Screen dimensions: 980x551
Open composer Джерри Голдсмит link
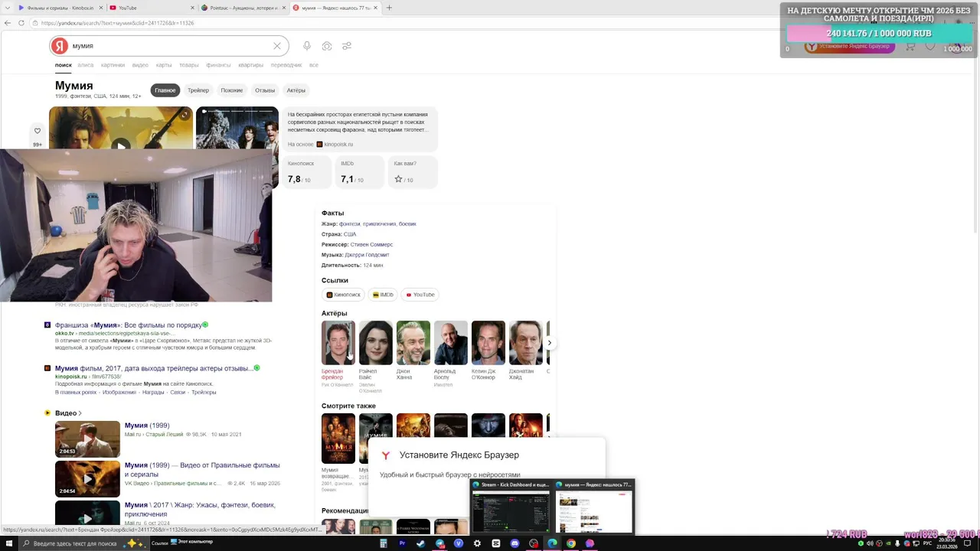tap(367, 255)
